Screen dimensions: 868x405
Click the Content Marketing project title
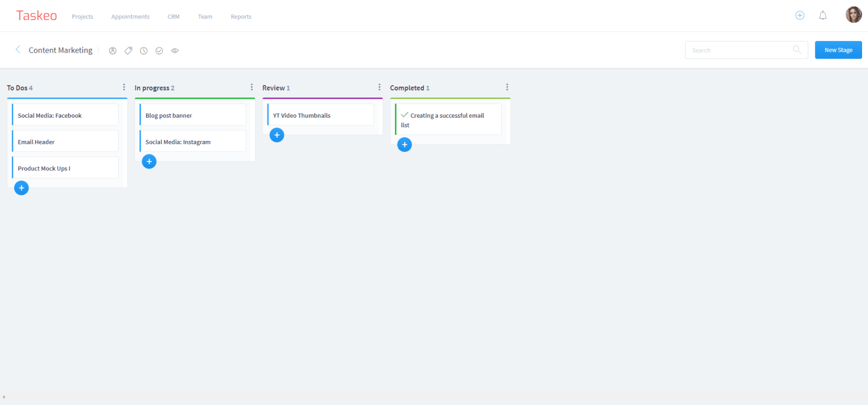pos(60,50)
